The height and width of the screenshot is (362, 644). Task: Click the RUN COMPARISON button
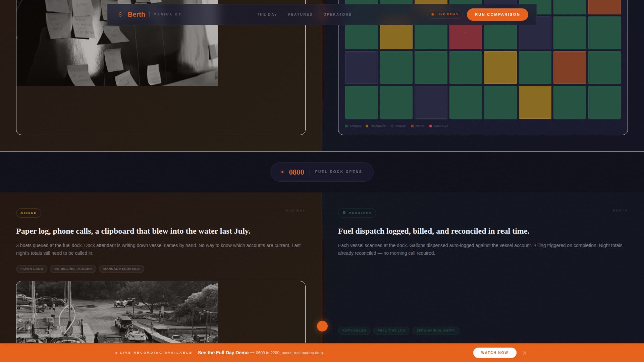click(x=497, y=14)
